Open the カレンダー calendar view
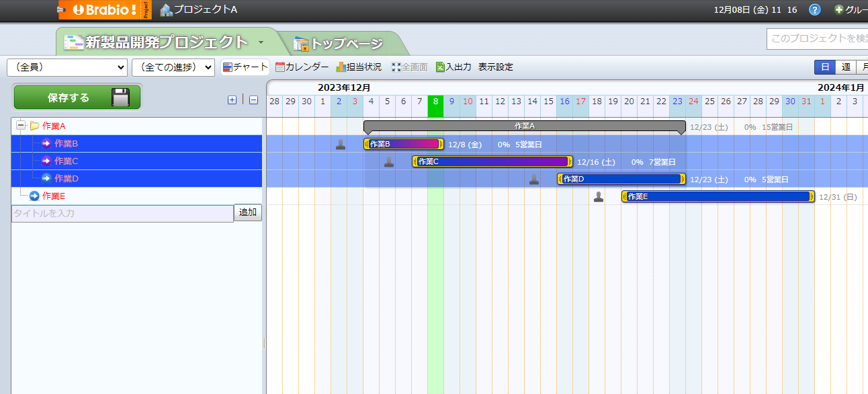 pos(302,67)
